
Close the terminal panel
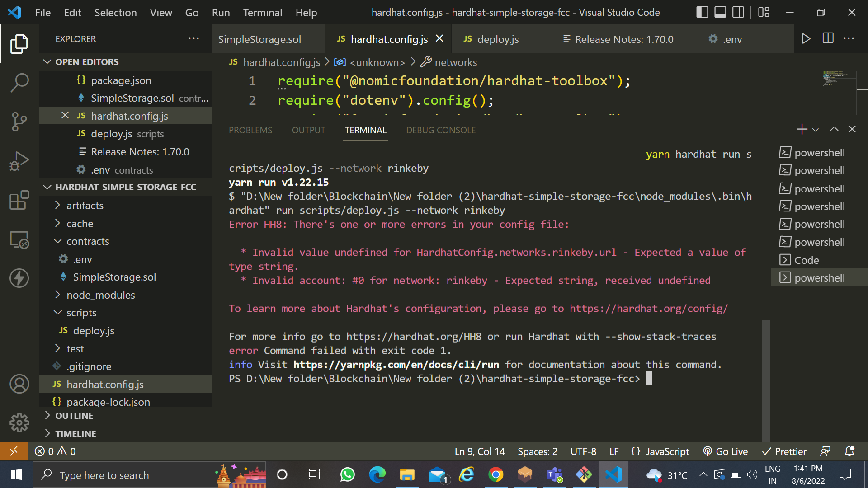(x=852, y=130)
